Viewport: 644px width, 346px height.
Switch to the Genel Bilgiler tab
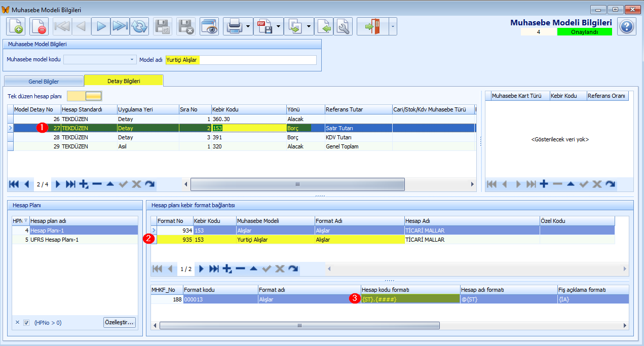tap(44, 81)
